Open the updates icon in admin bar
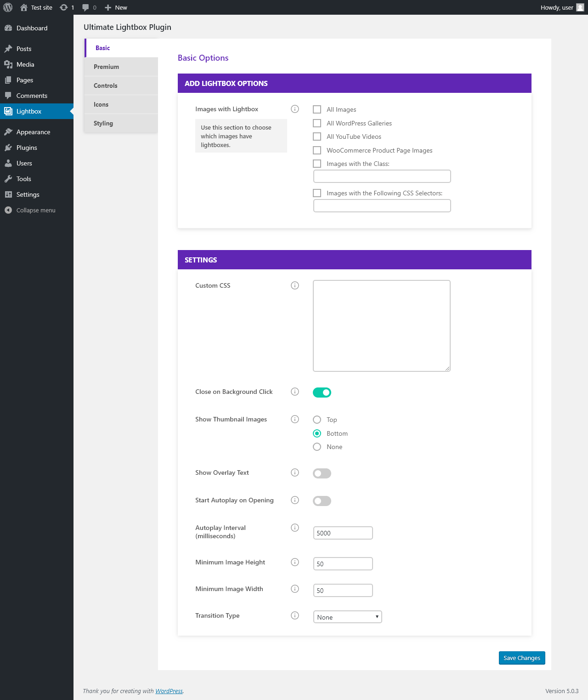588x700 pixels. pyautogui.click(x=64, y=7)
